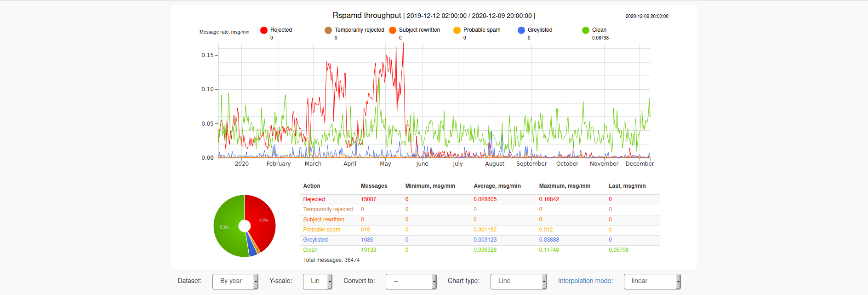Click the December label on the x-axis

tap(640, 164)
